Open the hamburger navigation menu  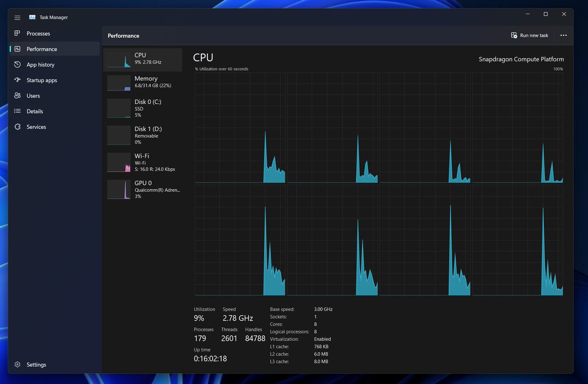coord(17,18)
